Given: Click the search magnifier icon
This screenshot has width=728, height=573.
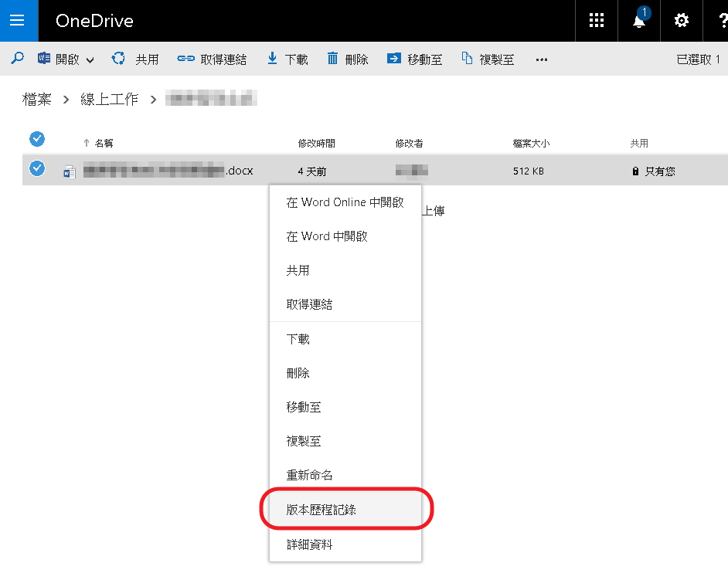Looking at the screenshot, I should pos(17,59).
